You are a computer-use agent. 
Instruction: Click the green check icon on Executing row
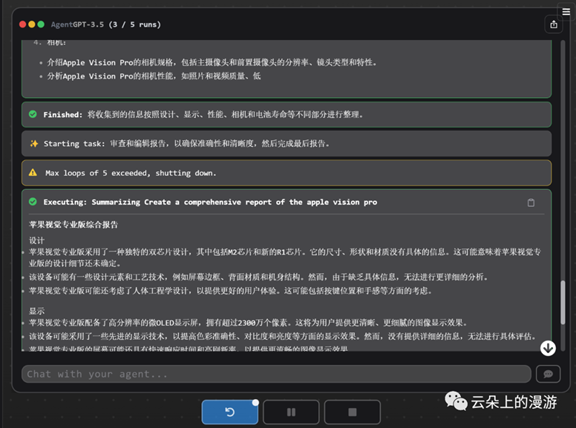tap(33, 202)
